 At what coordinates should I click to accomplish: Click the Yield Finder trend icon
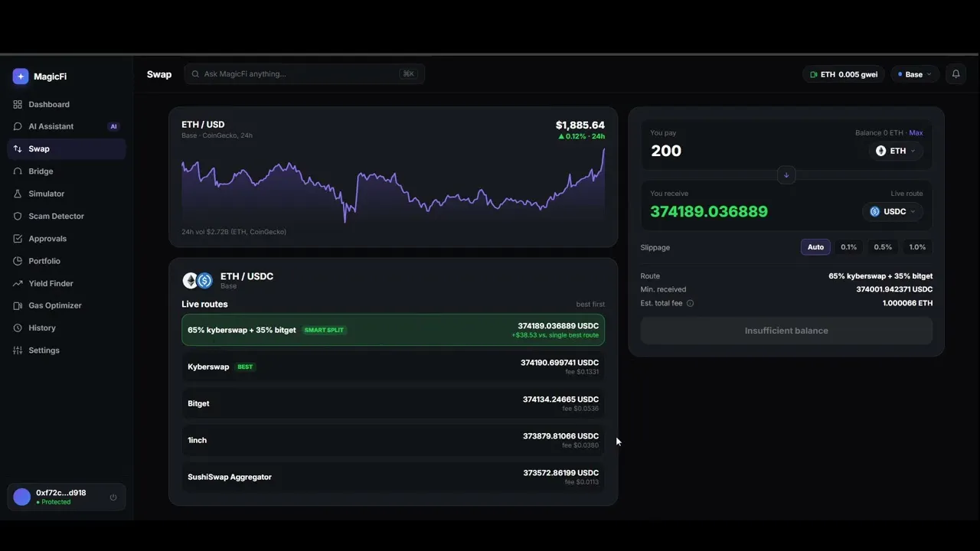[x=18, y=283]
